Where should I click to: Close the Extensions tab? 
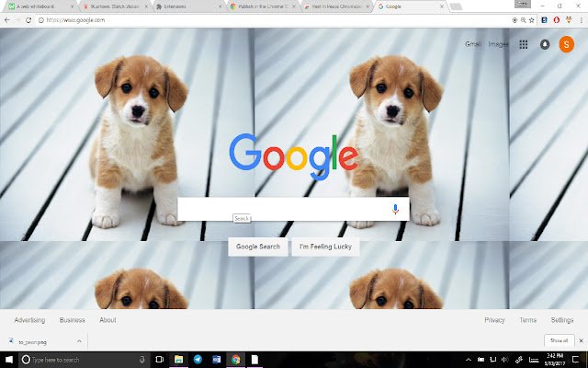coord(220,6)
